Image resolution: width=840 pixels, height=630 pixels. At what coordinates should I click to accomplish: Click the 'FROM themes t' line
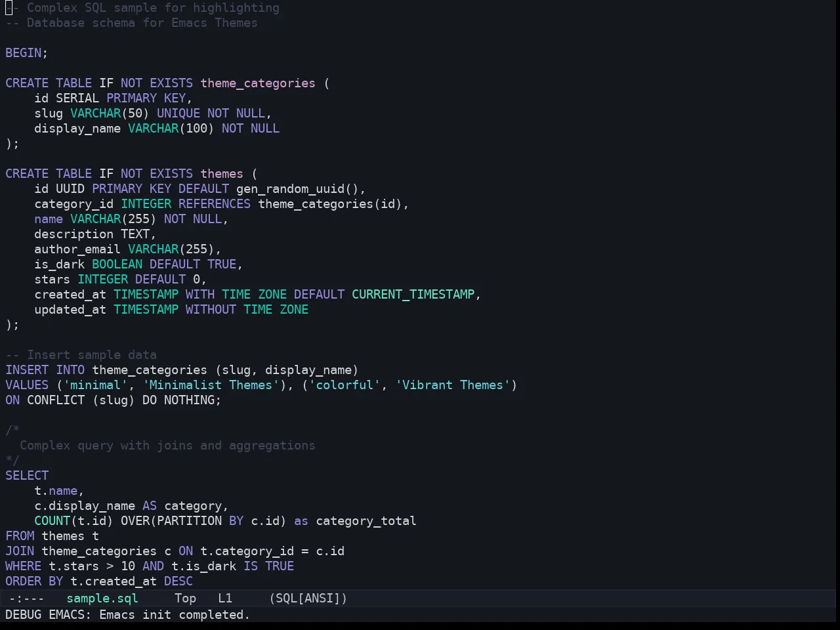click(x=52, y=536)
